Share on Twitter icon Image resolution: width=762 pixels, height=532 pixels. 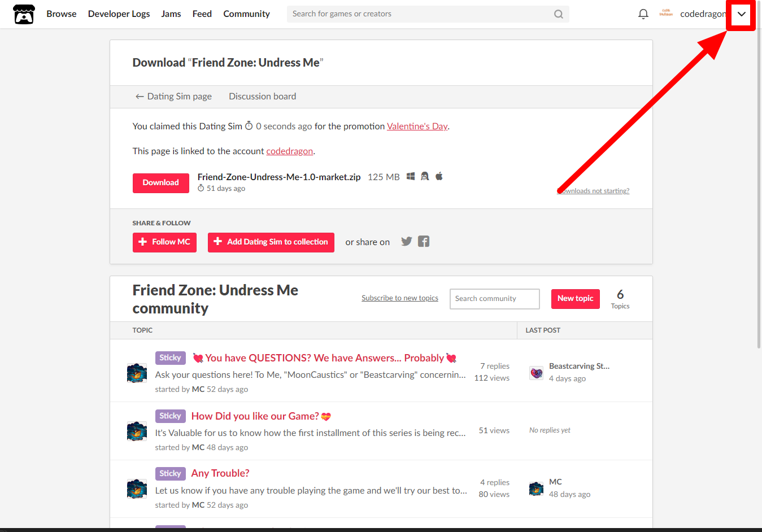[406, 242]
